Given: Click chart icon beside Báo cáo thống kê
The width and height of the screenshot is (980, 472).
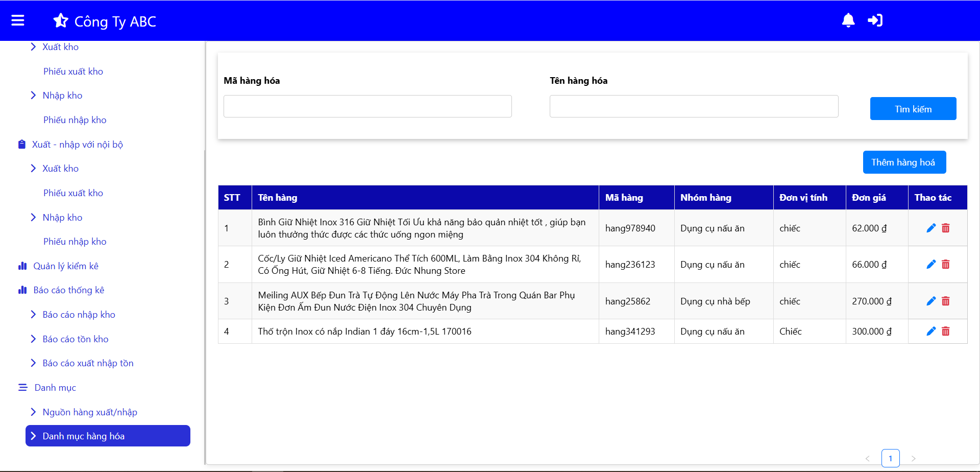Looking at the screenshot, I should click(x=22, y=290).
